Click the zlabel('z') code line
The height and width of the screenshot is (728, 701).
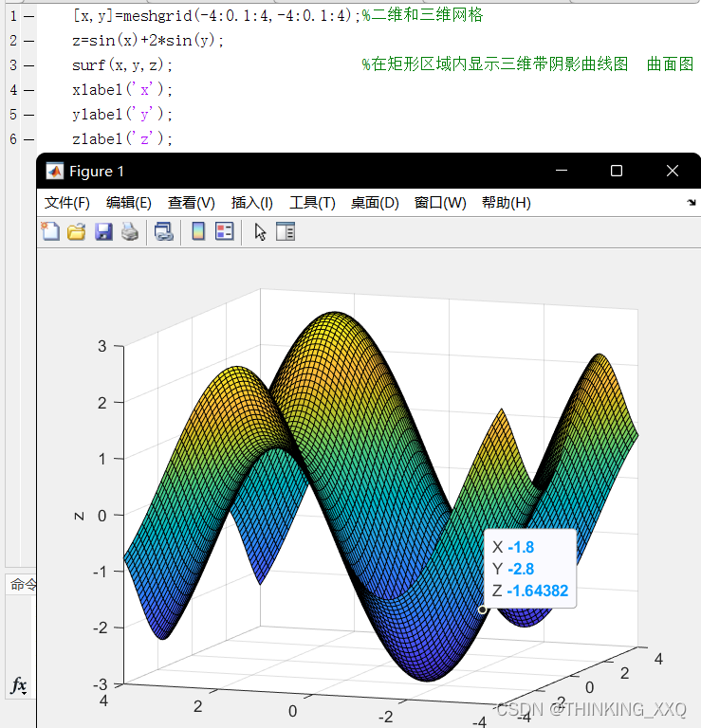[122, 138]
